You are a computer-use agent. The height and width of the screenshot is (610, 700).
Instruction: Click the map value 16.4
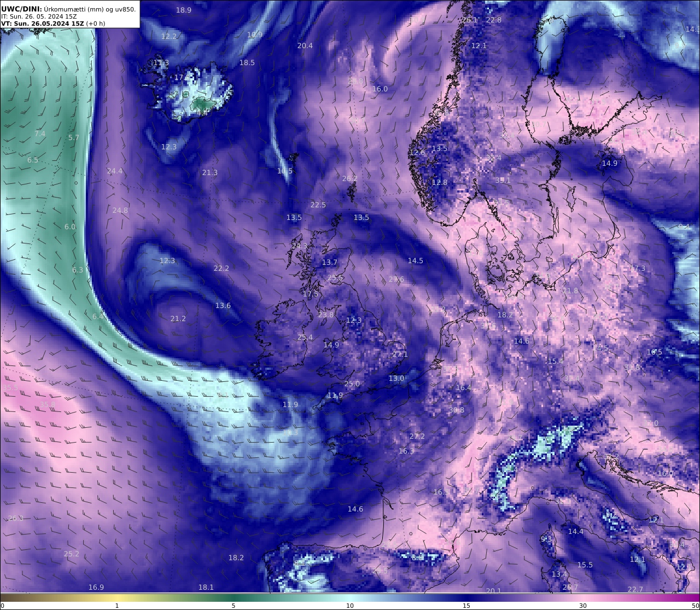pyautogui.click(x=464, y=388)
